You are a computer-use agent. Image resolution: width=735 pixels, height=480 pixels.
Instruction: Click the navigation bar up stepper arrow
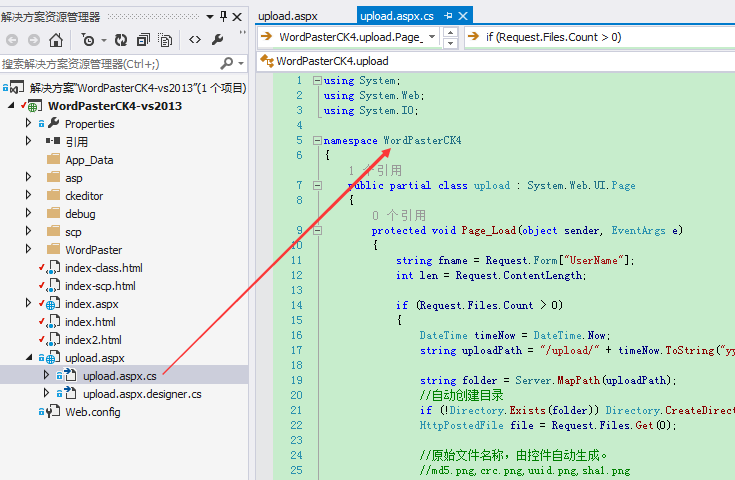[450, 32]
